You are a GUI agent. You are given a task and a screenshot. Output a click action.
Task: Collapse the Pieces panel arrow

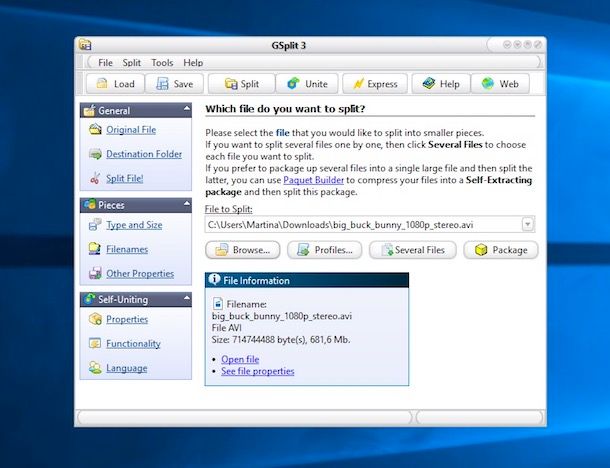(187, 203)
